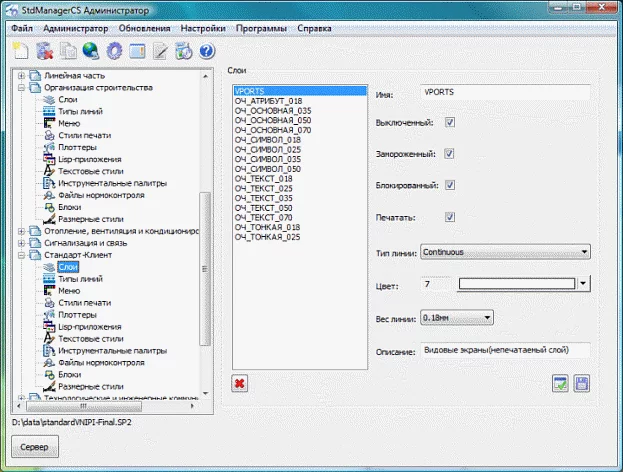Toggle the Выключенный checkbox
This screenshot has width=623, height=472.
[x=450, y=123]
